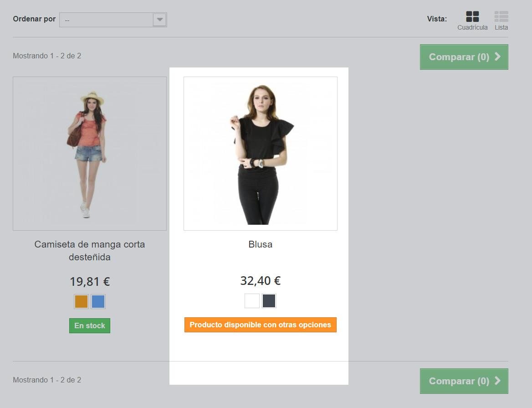The width and height of the screenshot is (532, 408).
Task: Open Camiseta de manga corta desteñida title link
Action: [90, 251]
